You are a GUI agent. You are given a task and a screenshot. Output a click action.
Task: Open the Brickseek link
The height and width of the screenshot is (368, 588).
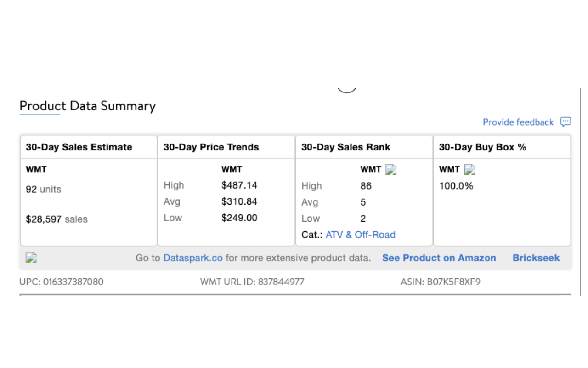[536, 258]
